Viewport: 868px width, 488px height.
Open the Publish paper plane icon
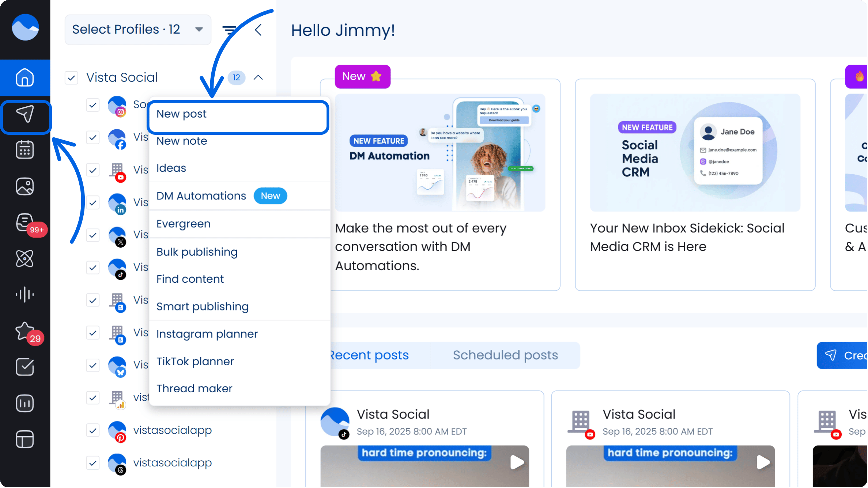pos(25,114)
